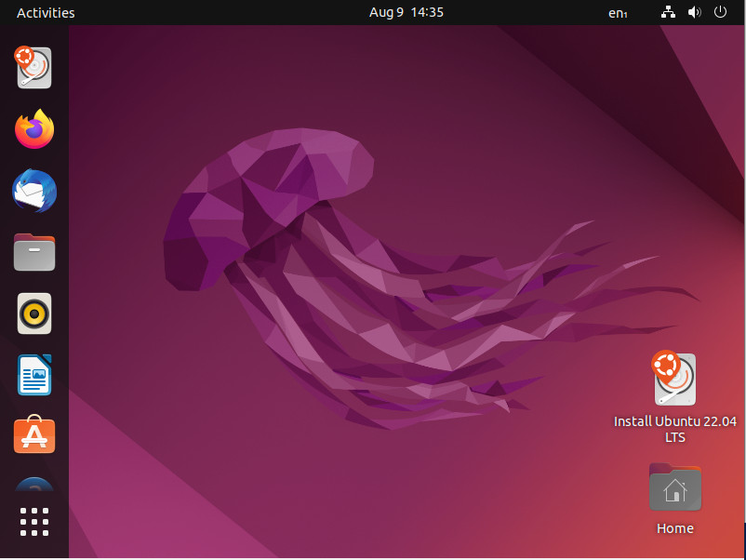Viewport: 746px width, 560px height.
Task: Open the en1 keyboard input source menu
Action: tap(617, 12)
